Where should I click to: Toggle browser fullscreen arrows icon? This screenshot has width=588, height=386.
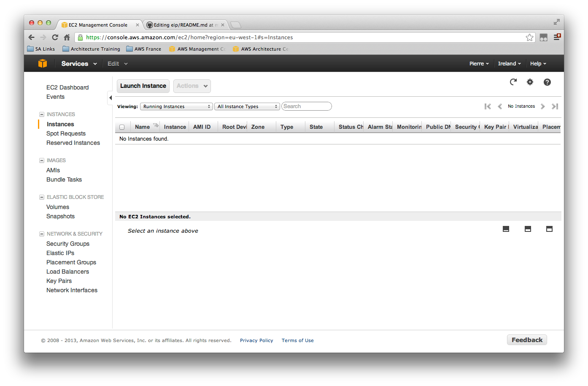click(x=557, y=22)
